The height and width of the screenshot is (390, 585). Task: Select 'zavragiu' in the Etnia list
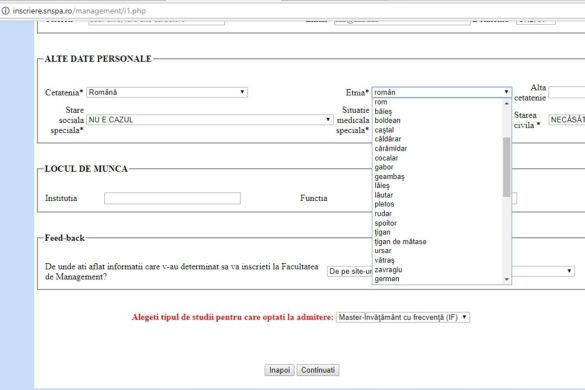438,269
